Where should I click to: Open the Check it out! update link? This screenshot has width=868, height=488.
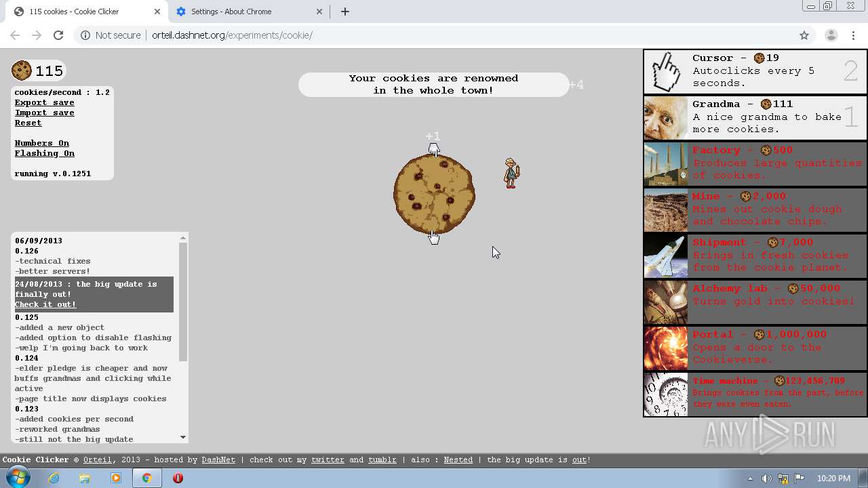(x=45, y=304)
